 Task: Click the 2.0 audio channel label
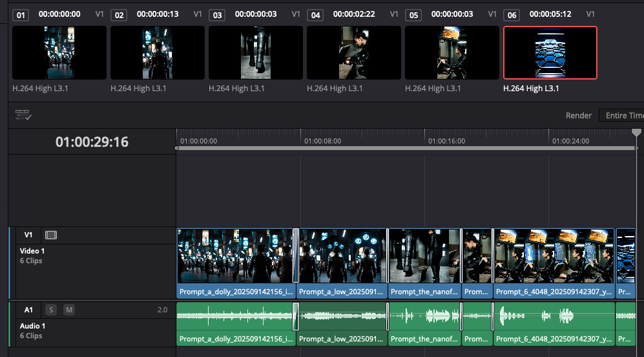(162, 310)
